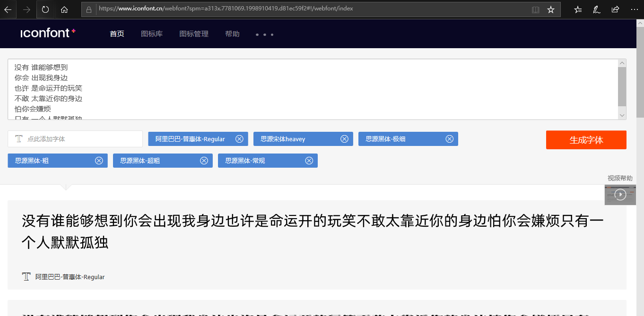Remove the 思源黑体-超粗 font tag
The height and width of the screenshot is (316, 644).
204,161
